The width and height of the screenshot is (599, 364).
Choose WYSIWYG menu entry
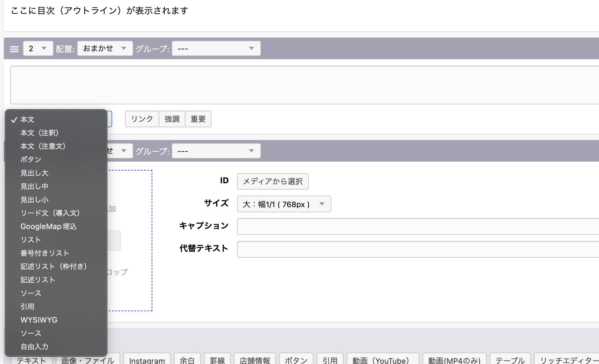[x=39, y=320]
